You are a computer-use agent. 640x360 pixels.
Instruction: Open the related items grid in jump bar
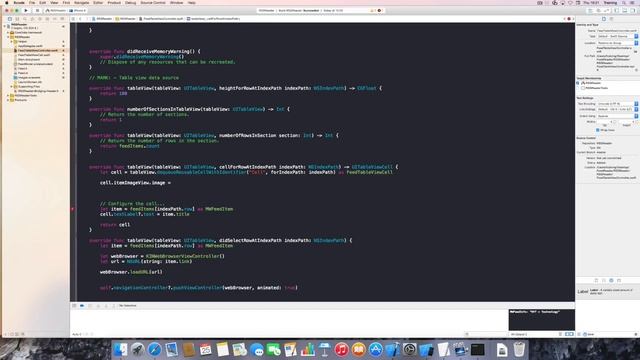coord(73,19)
